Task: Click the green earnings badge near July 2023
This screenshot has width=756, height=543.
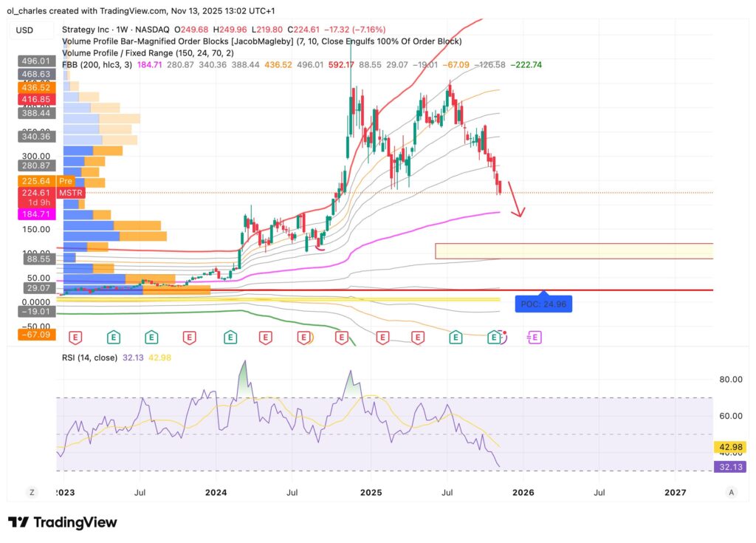Action: click(151, 336)
